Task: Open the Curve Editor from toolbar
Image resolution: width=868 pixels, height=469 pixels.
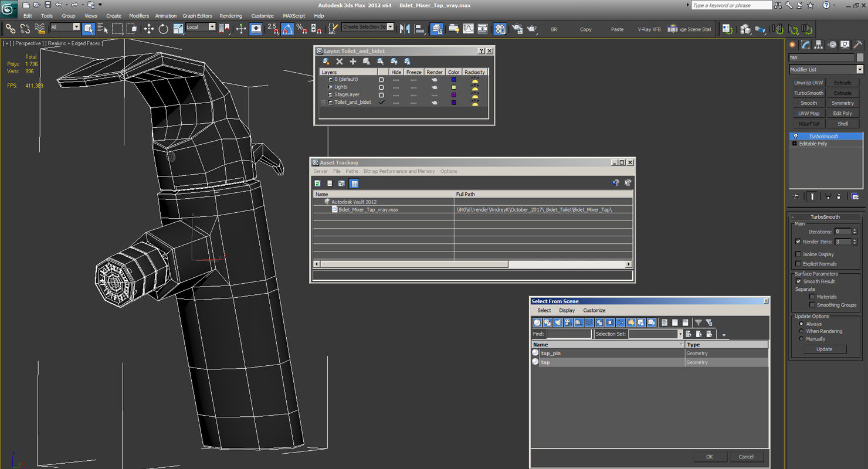Action: pyautogui.click(x=468, y=28)
